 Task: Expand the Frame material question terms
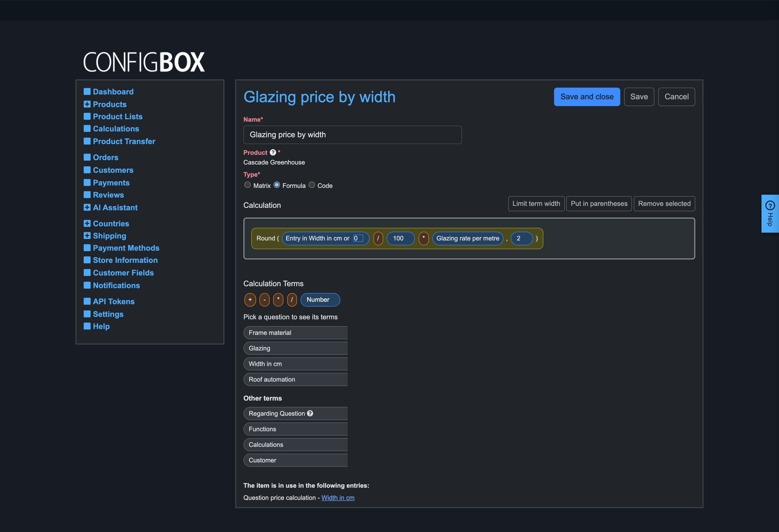pos(296,333)
